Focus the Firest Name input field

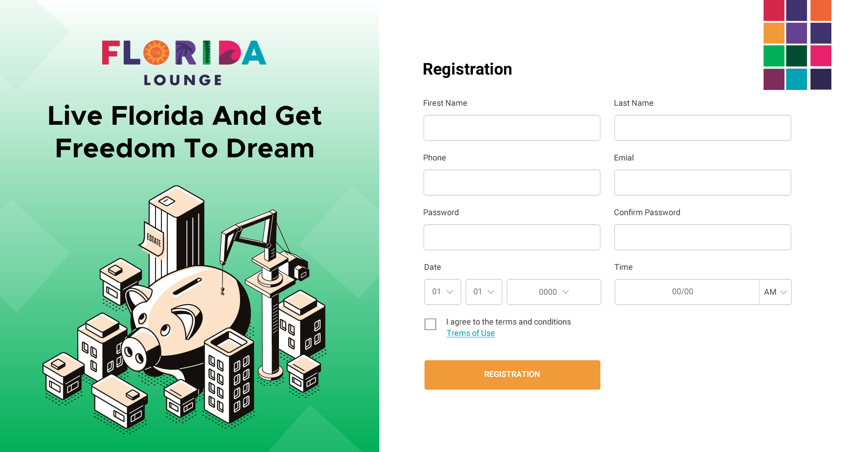coord(512,128)
